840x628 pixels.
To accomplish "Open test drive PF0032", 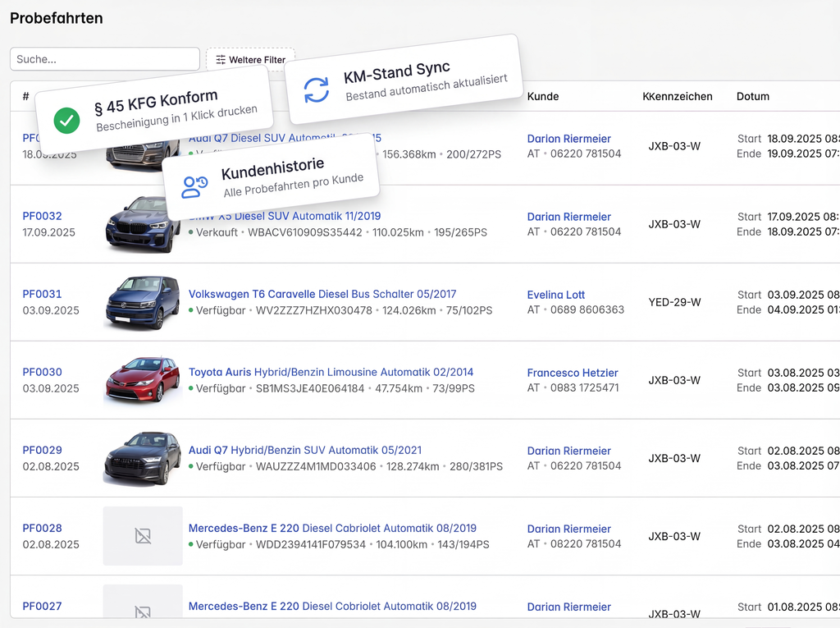I will pos(42,216).
